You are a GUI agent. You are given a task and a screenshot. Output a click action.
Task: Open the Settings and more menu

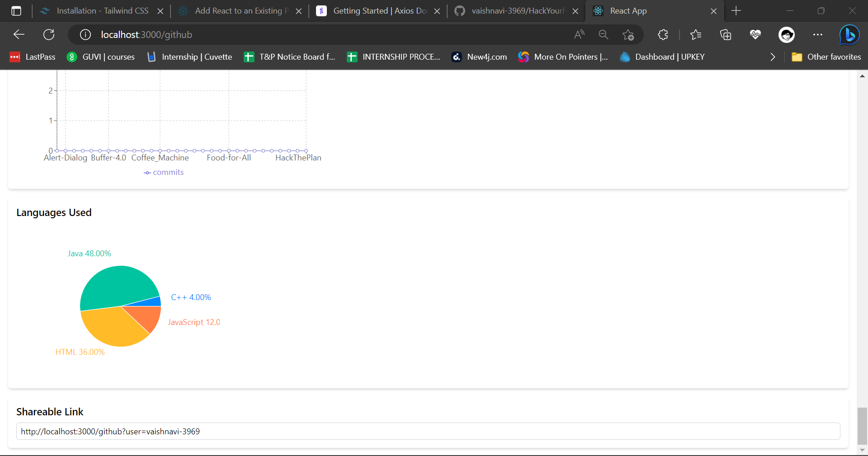(x=818, y=34)
